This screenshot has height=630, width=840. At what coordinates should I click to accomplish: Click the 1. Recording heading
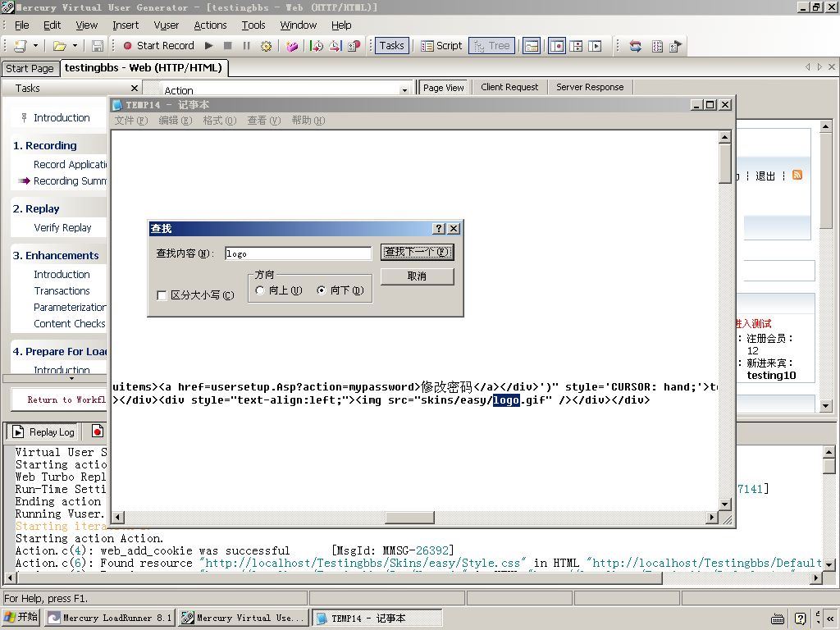44,146
